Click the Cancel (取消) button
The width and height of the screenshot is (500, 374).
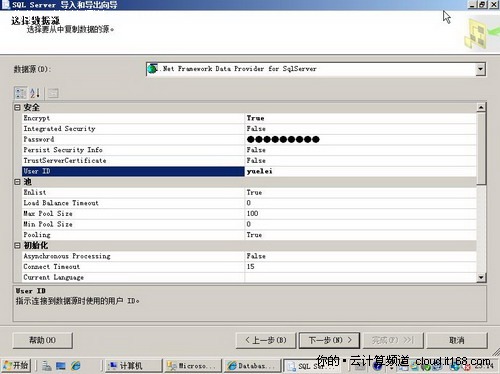point(457,340)
